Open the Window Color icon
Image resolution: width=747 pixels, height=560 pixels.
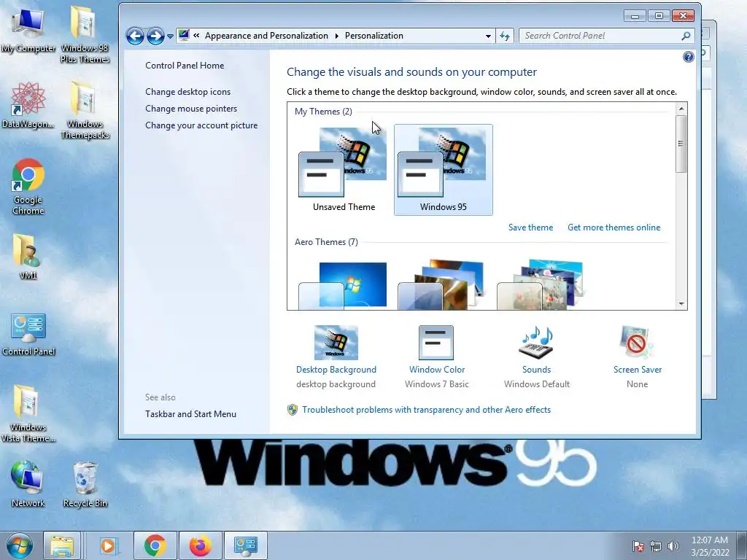(x=436, y=343)
